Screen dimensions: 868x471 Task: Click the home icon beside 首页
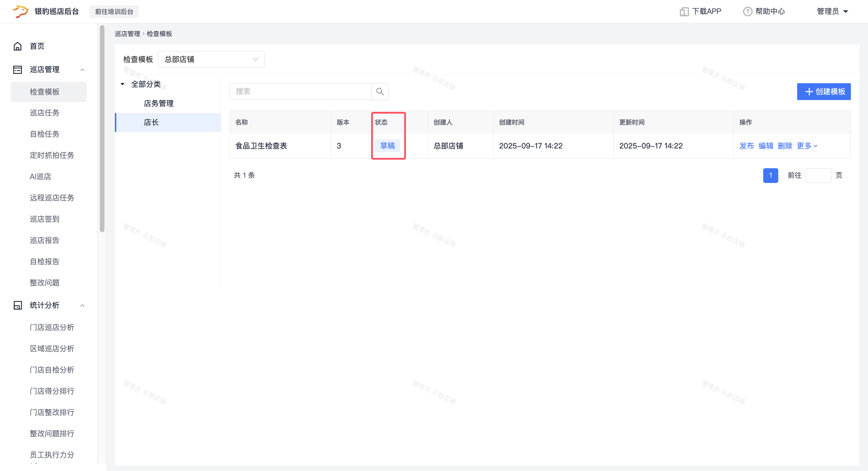coord(17,46)
